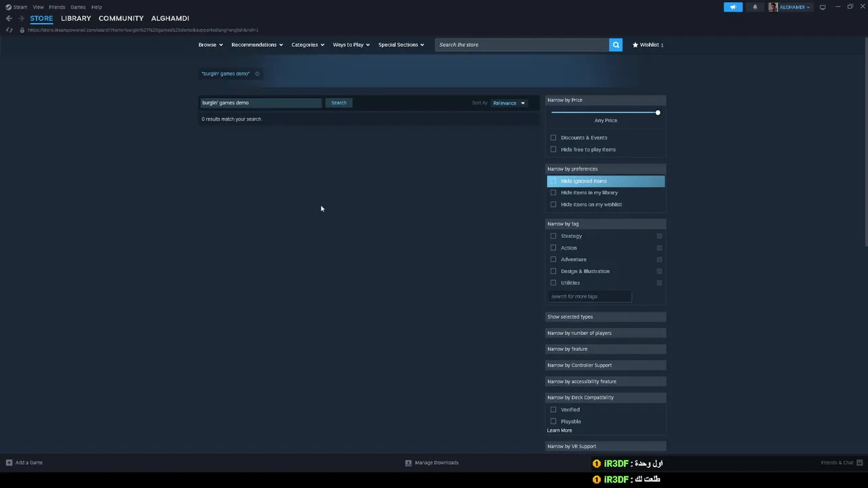Exclude the Adventure tag via its side icon
This screenshot has width=868, height=488.
[x=659, y=259]
